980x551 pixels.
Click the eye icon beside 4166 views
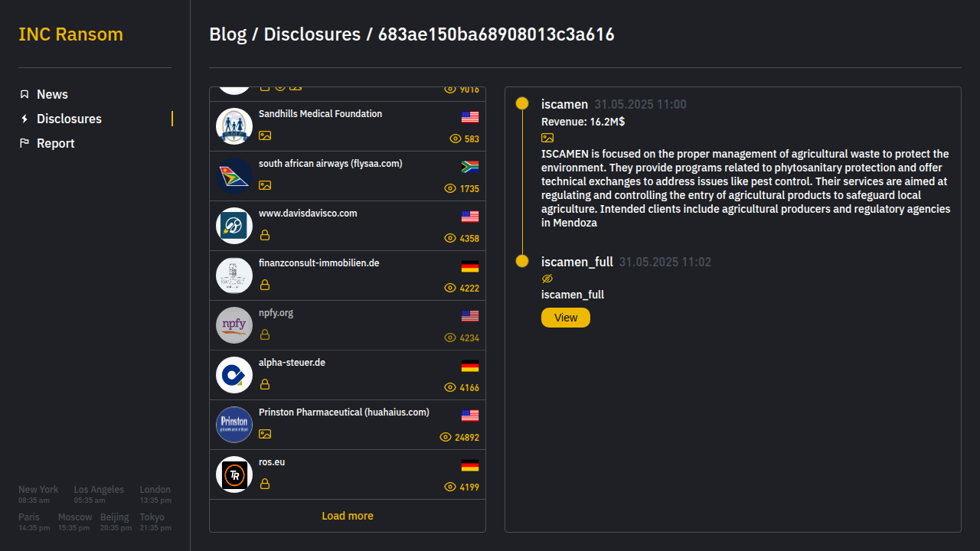point(450,387)
